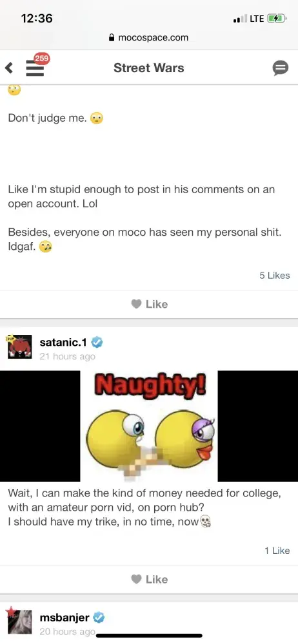Tap the Street Wars page title
The height and width of the screenshot is (644, 298).
[148, 68]
